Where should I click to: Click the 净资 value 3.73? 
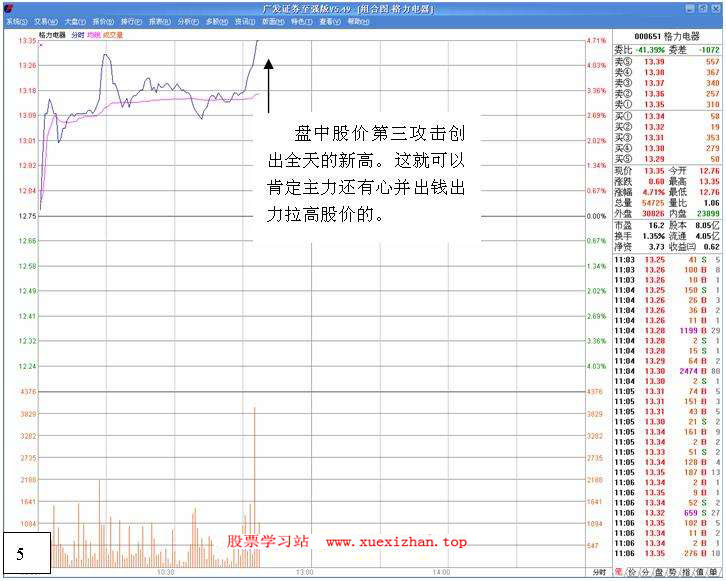click(657, 247)
